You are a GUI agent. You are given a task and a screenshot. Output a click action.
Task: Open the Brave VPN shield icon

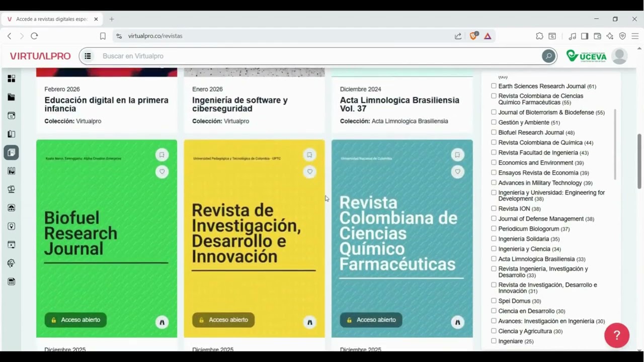pos(622,36)
